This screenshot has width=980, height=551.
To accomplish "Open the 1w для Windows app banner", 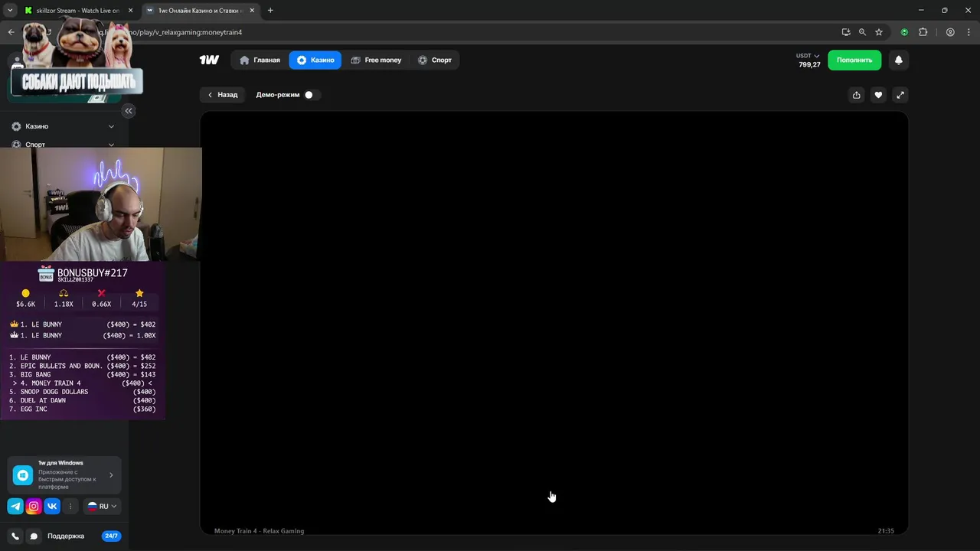I will point(64,474).
